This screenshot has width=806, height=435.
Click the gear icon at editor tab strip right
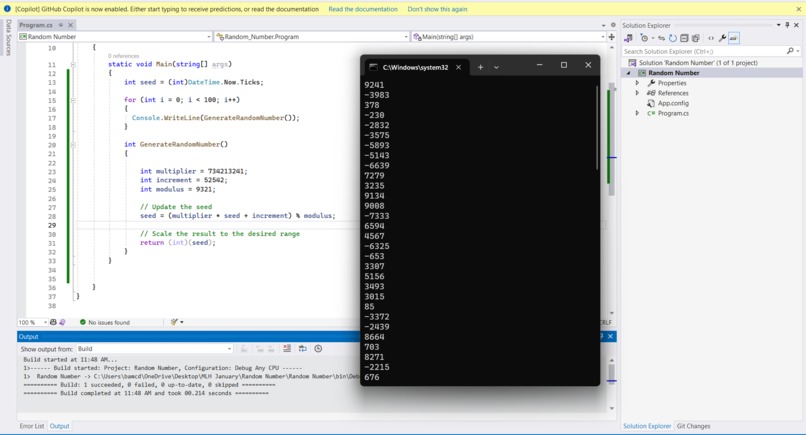coord(613,25)
